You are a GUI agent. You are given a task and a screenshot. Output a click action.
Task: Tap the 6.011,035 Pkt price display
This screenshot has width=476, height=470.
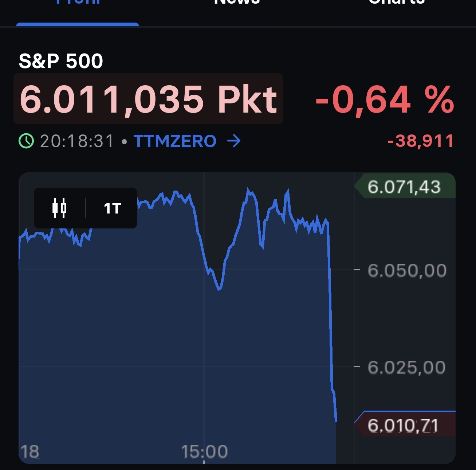[x=148, y=99]
